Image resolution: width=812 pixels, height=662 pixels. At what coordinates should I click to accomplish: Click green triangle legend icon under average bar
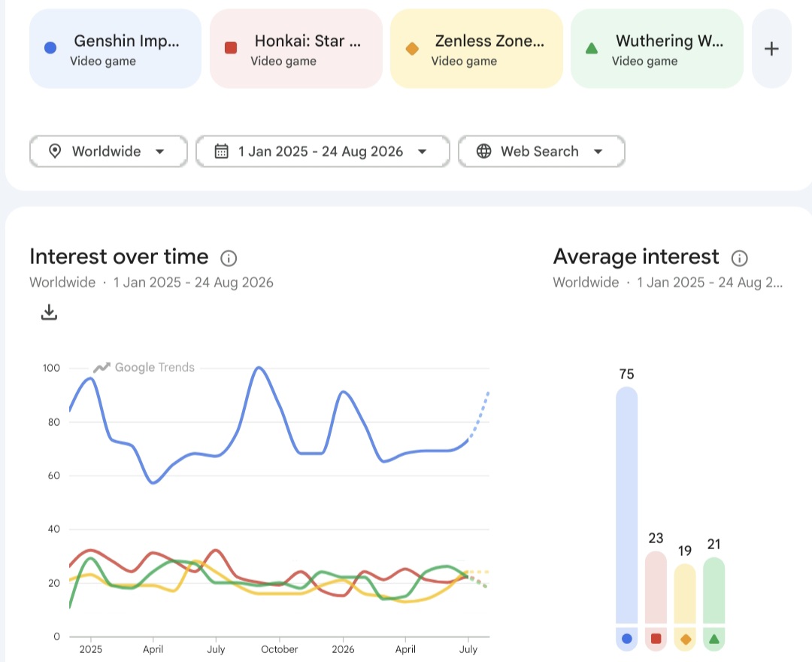(714, 639)
